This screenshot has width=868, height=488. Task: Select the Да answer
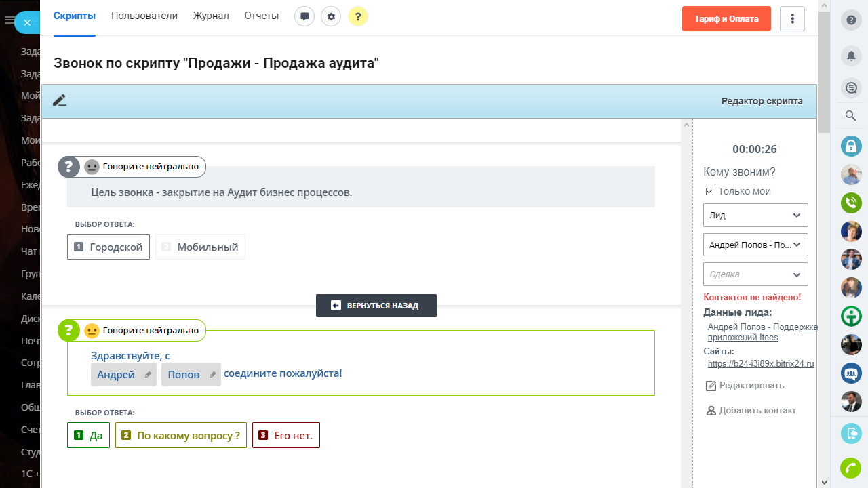pyautogui.click(x=88, y=435)
